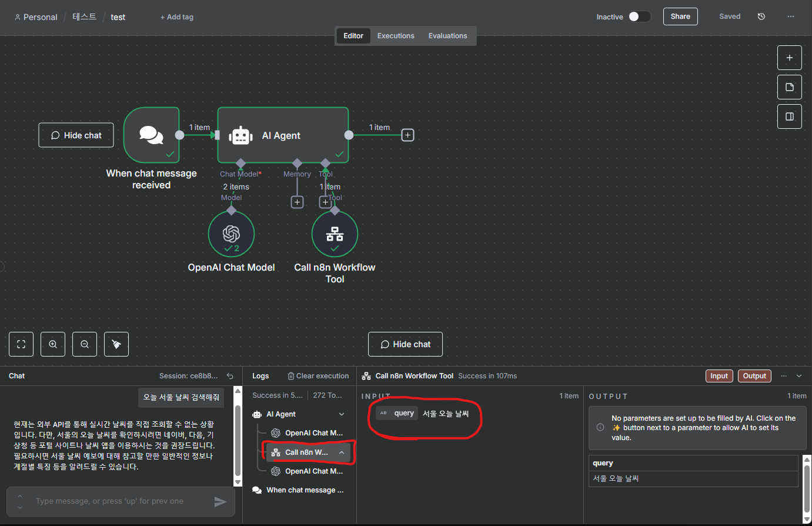Click the + Add tag link
The width and height of the screenshot is (812, 526).
pos(177,17)
